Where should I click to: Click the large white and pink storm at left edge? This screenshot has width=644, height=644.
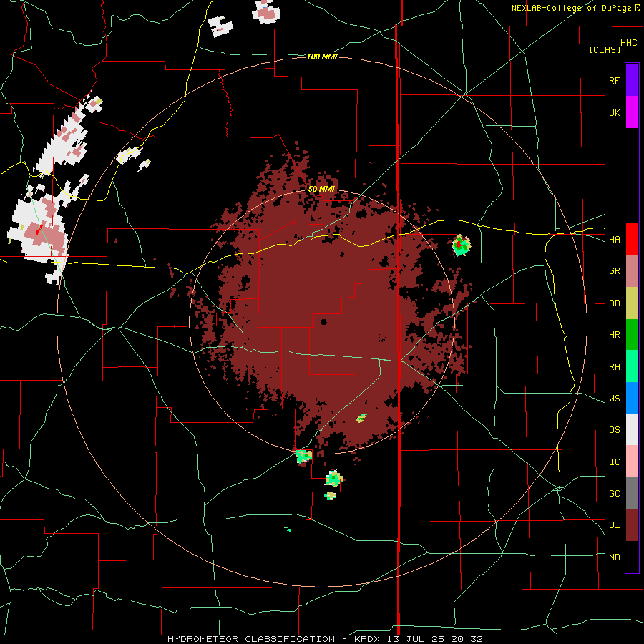[x=39, y=230]
